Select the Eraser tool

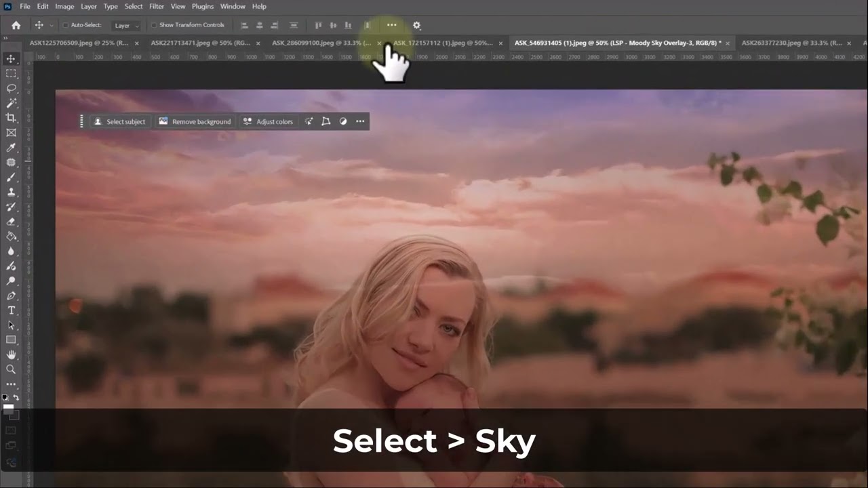tap(11, 222)
